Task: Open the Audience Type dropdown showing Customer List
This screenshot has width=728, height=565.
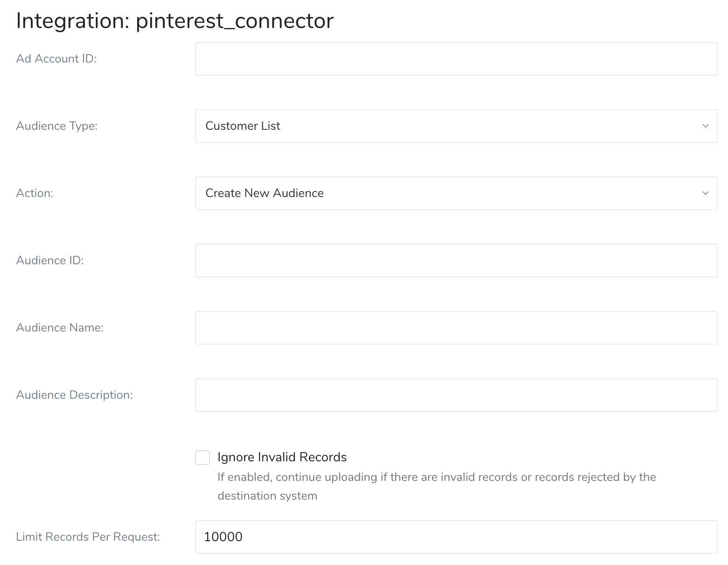Action: 448,126
